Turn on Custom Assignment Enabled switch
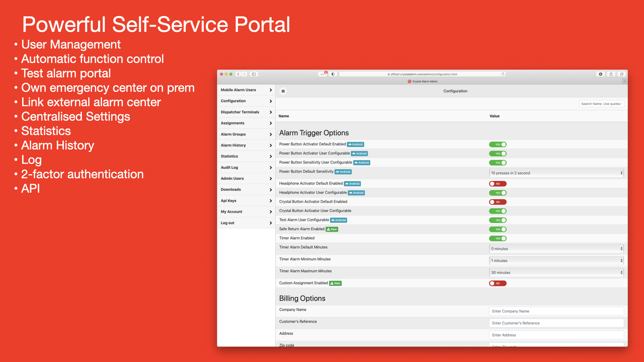Image resolution: width=644 pixels, height=362 pixels. pyautogui.click(x=498, y=283)
